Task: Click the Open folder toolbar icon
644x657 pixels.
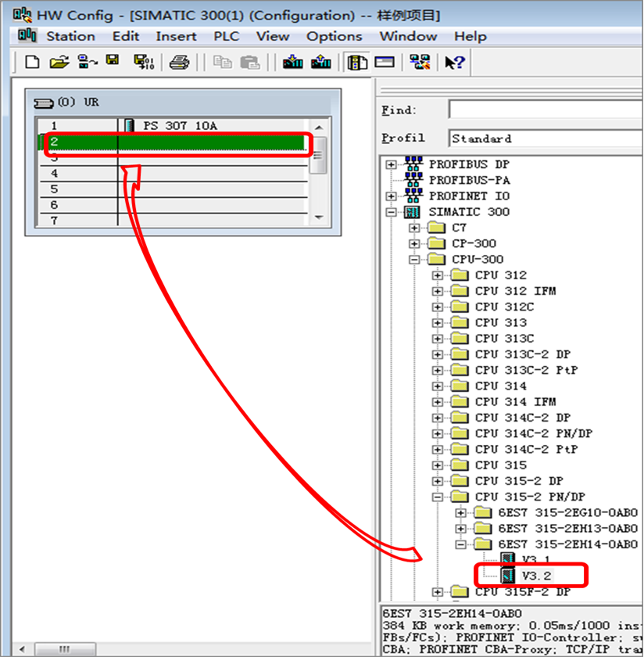Action: [59, 62]
